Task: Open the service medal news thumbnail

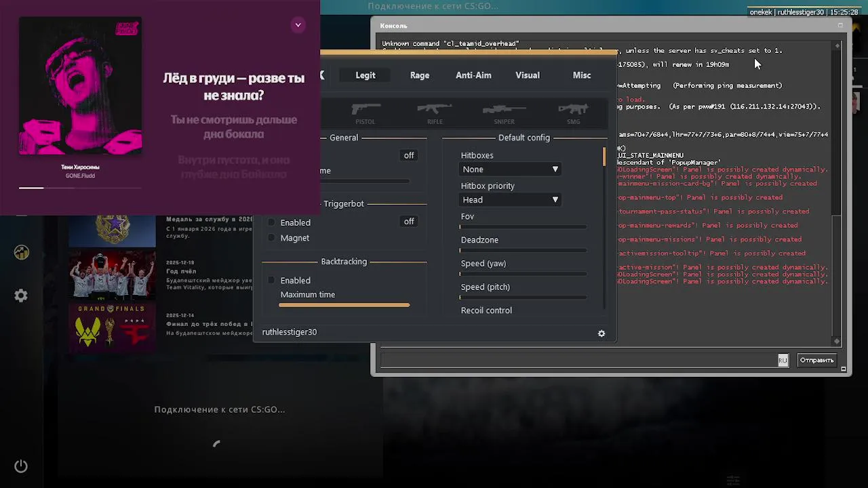Action: click(x=112, y=230)
